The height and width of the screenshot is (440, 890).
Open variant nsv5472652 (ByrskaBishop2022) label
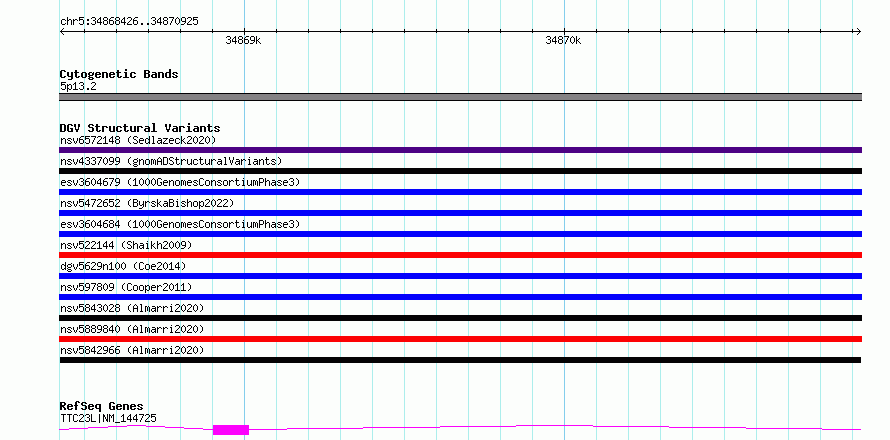pos(147,203)
